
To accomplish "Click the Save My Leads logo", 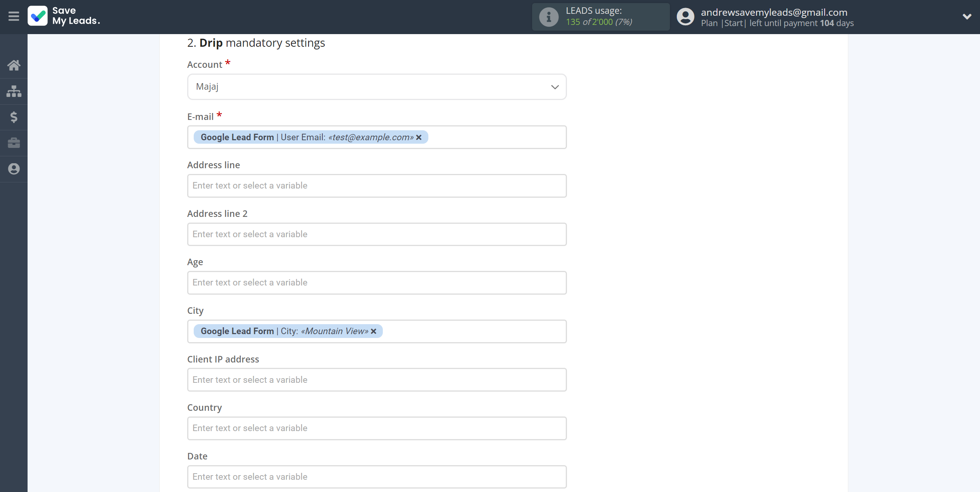I will 64,16.
